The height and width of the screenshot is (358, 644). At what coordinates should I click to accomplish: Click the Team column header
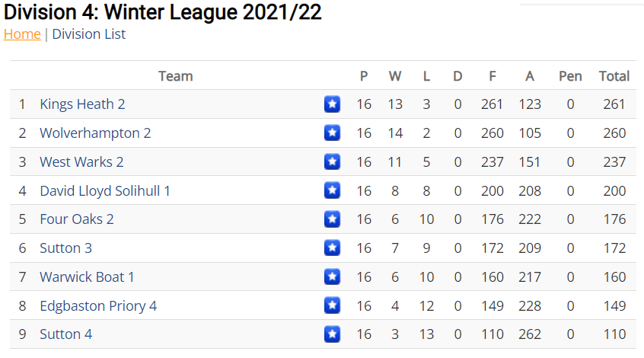pos(176,76)
